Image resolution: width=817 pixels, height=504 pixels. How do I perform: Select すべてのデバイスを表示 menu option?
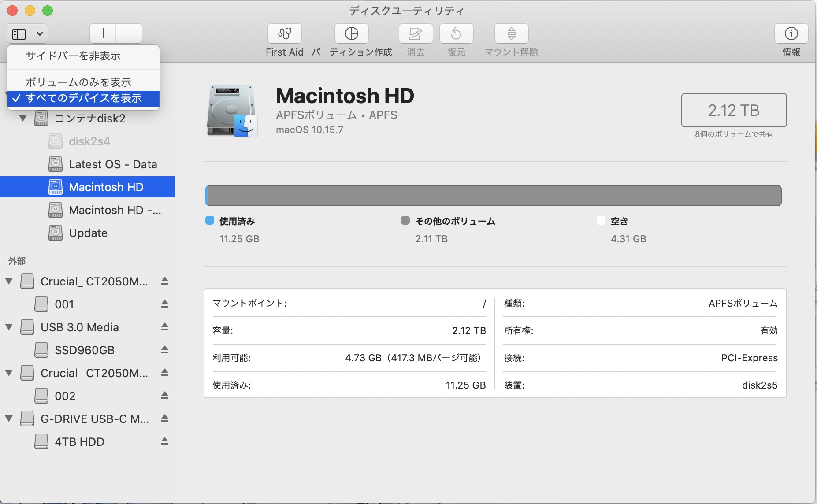[83, 98]
